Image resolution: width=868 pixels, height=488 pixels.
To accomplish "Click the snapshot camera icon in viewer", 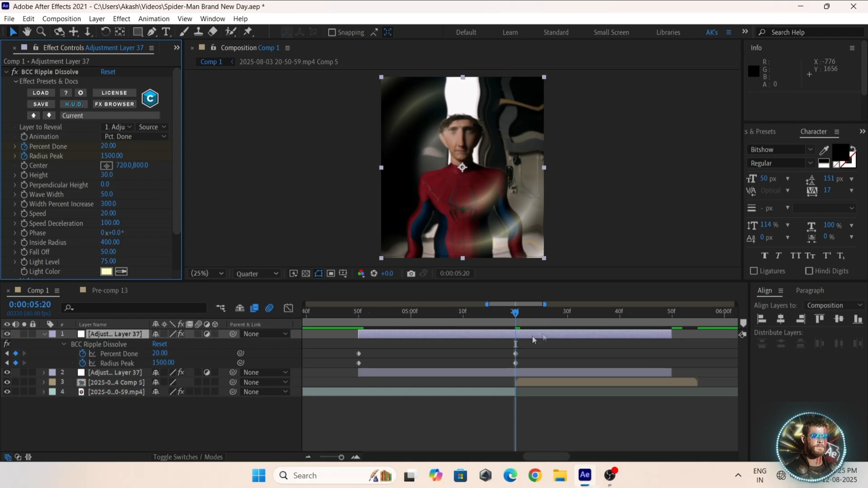I will click(x=411, y=273).
